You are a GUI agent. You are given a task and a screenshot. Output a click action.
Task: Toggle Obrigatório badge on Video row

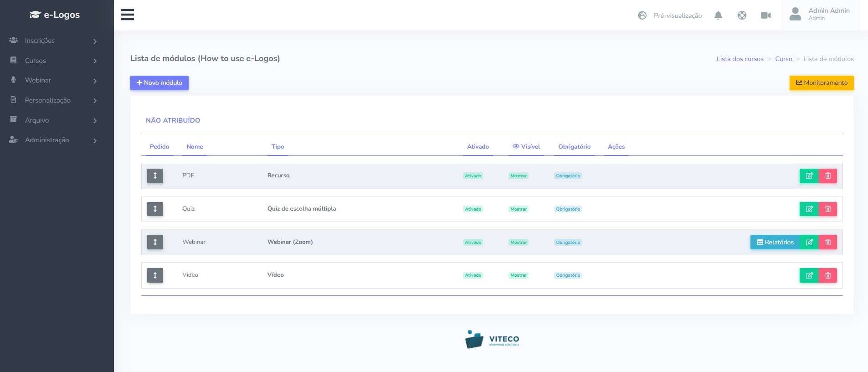568,275
